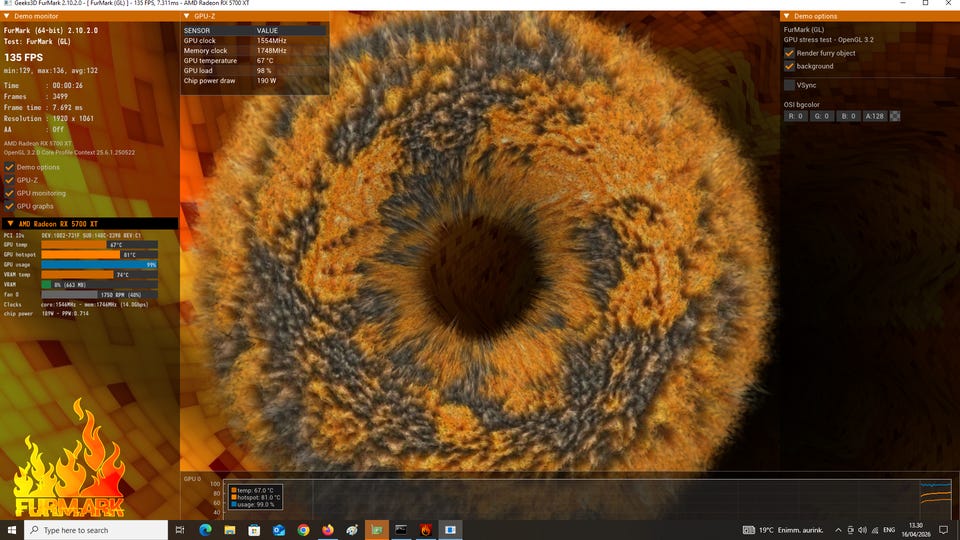Open the Windows Start menu

12,530
